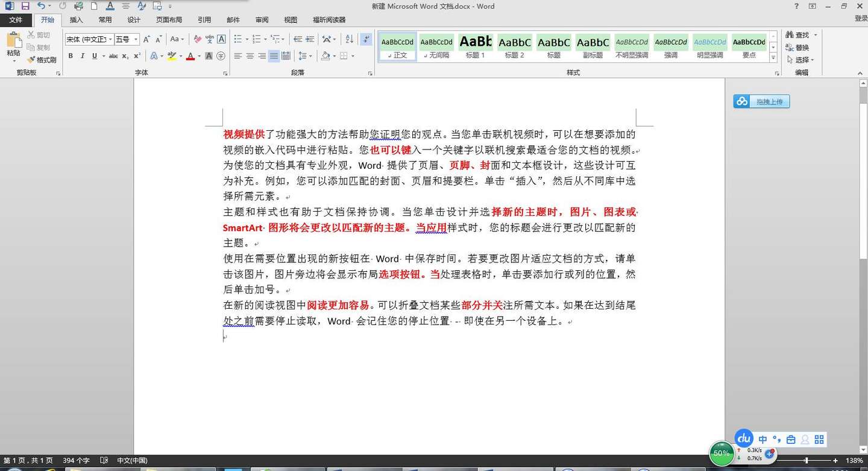868x471 pixels.
Task: Toggle subscript formatting
Action: pos(125,56)
